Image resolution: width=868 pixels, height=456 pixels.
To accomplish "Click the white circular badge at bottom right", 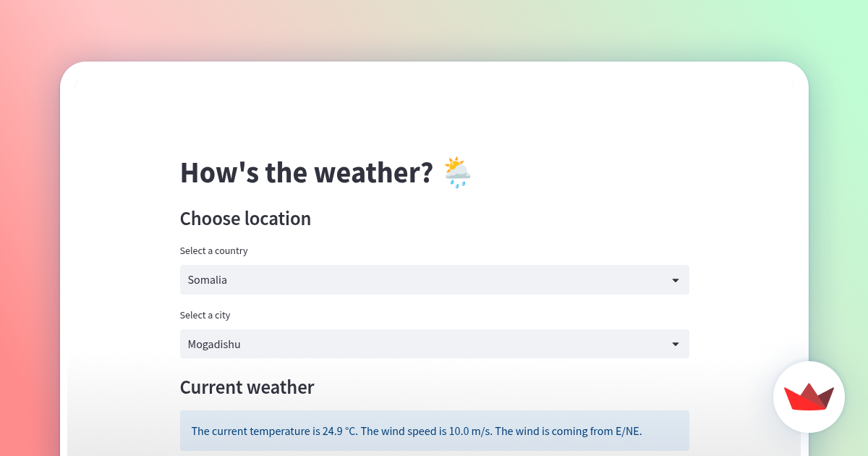I will (x=809, y=397).
